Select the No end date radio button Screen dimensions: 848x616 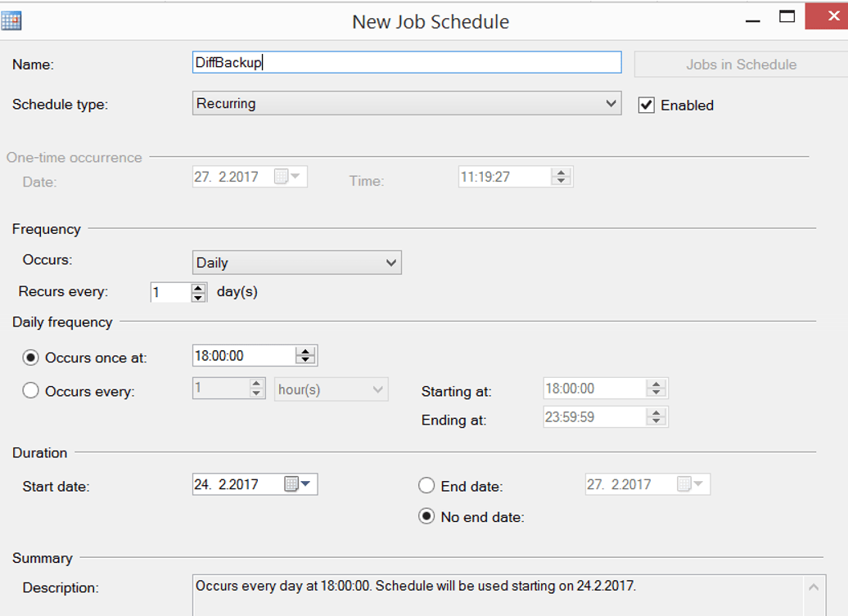point(426,516)
